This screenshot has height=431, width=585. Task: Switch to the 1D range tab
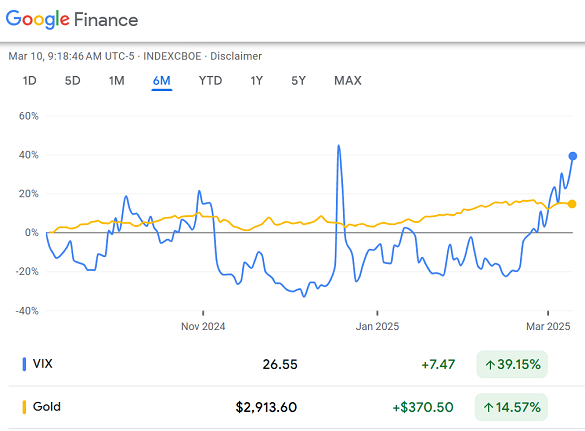29,81
